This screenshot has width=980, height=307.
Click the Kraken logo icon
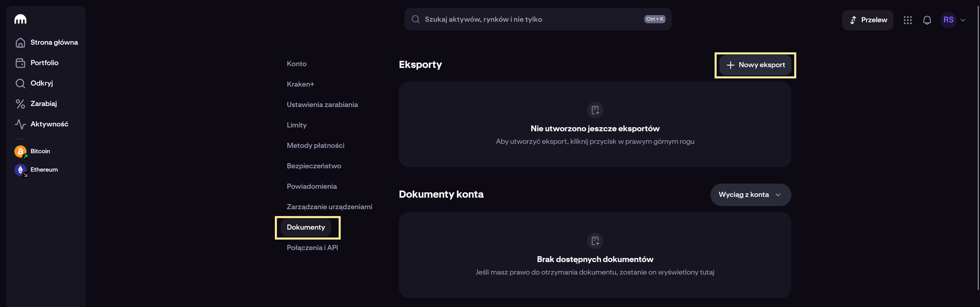click(20, 19)
